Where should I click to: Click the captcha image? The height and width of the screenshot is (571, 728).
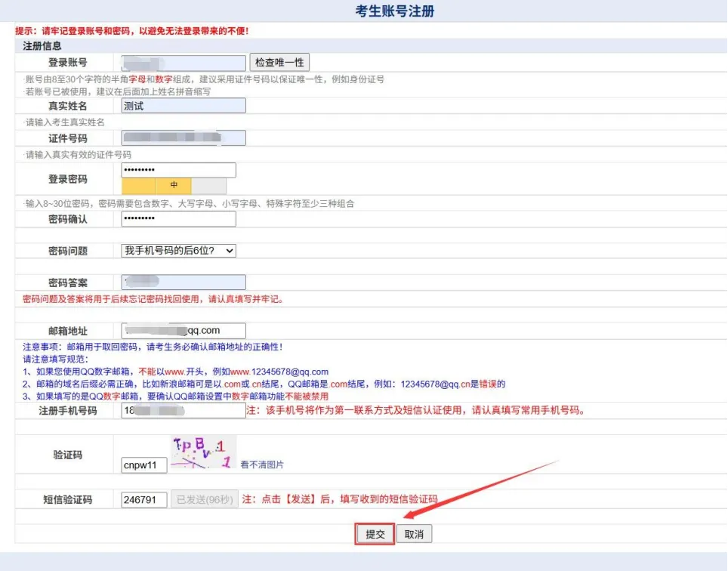pyautogui.click(x=203, y=452)
